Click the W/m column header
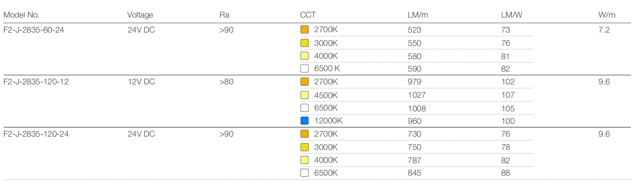The width and height of the screenshot is (644, 188). point(607,15)
